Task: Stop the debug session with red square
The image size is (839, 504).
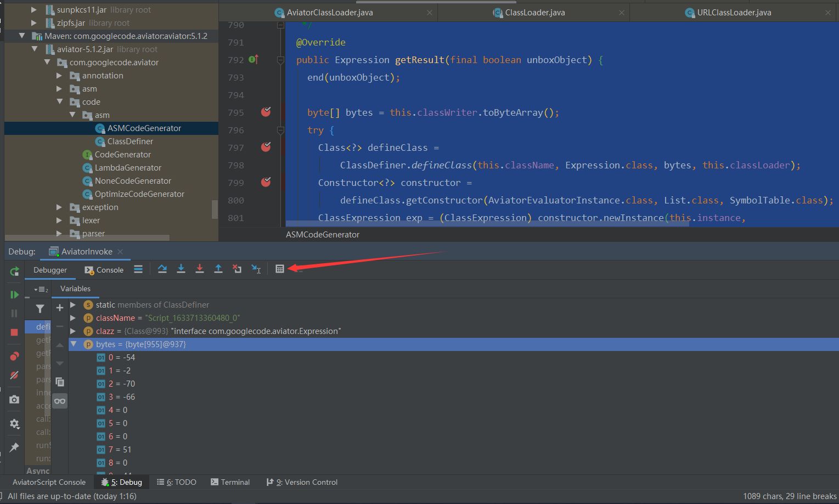Action: (x=14, y=332)
